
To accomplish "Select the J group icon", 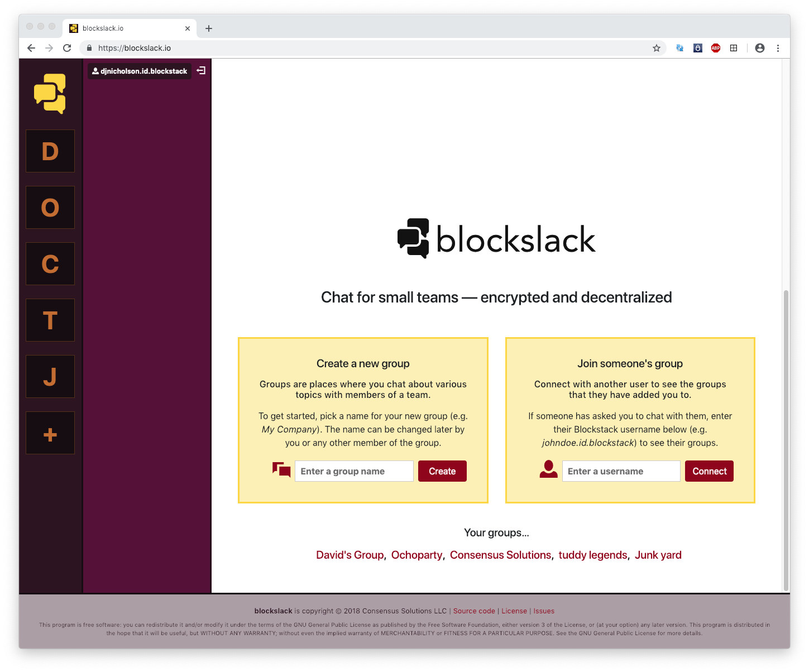I will 50,376.
